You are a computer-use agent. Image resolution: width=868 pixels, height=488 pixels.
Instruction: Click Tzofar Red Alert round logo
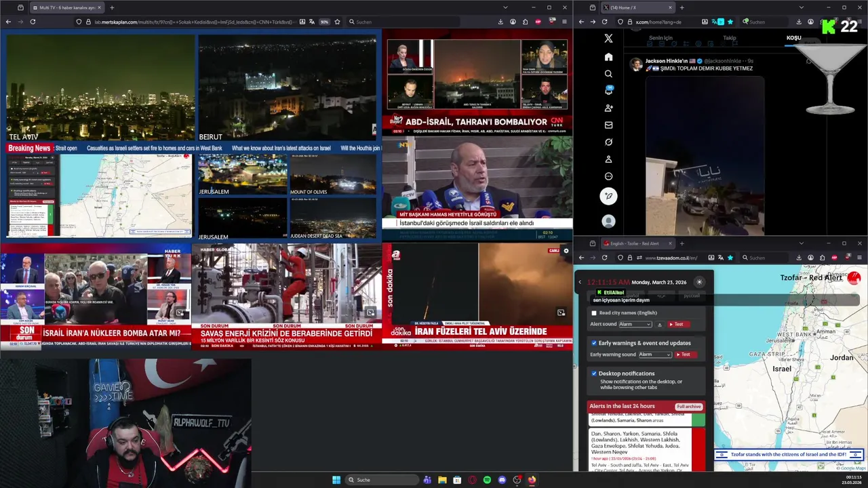(x=854, y=277)
